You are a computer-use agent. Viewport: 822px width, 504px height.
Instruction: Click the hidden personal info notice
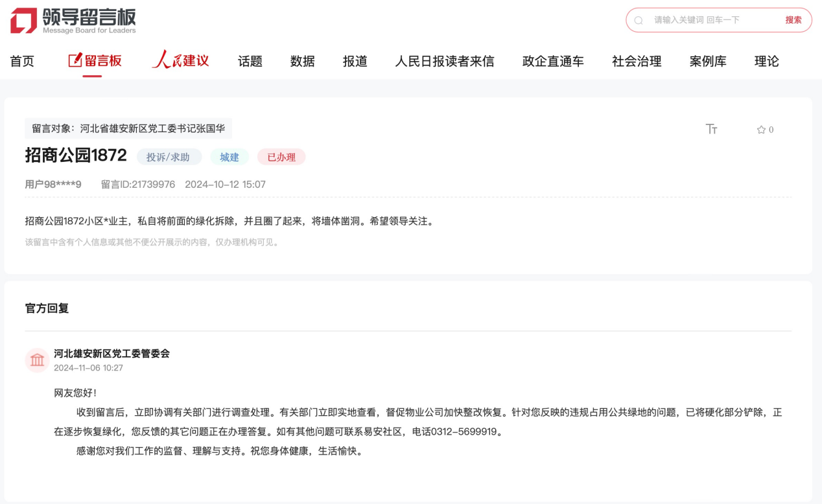click(153, 242)
